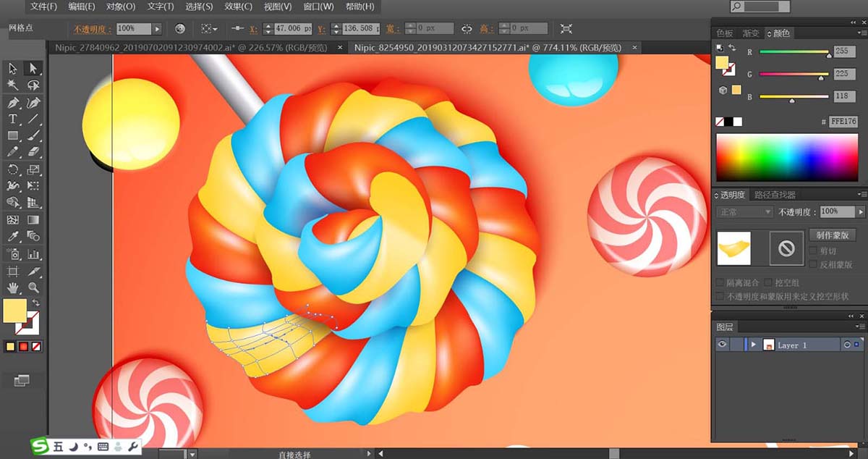Enable the 剪切 (Clip) checkbox
This screenshot has height=459, width=868.
(x=814, y=250)
